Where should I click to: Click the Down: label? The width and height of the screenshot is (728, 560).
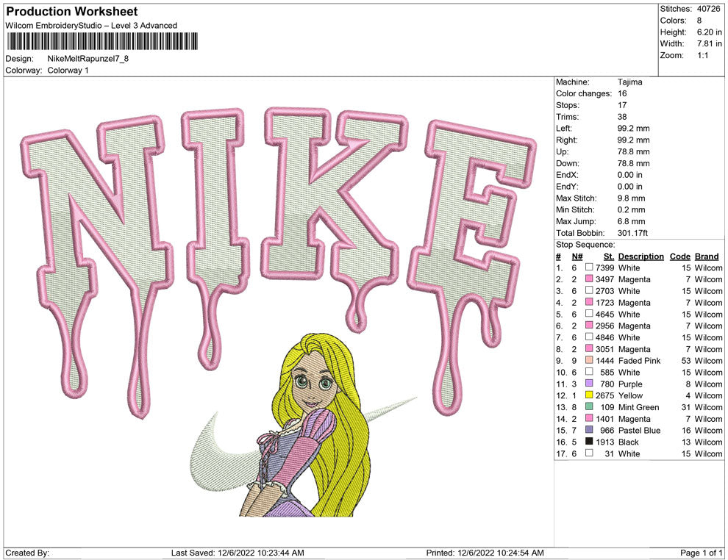coord(568,163)
